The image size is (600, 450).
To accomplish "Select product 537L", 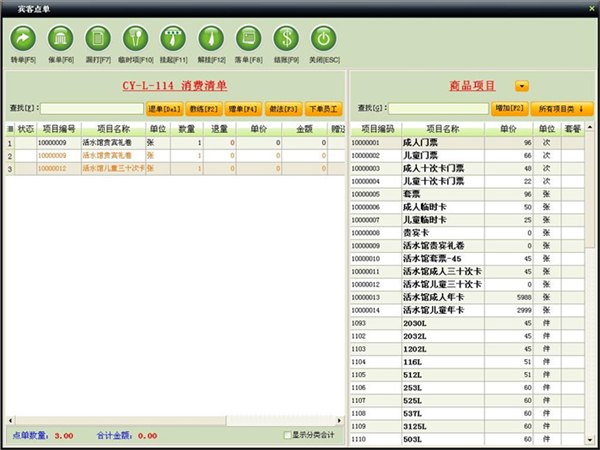I will pyautogui.click(x=467, y=413).
